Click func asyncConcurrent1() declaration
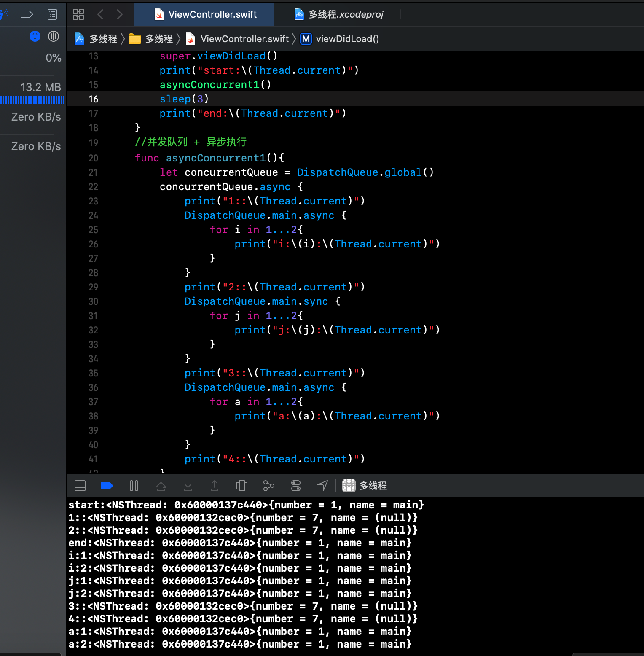The image size is (644, 656). pyautogui.click(x=209, y=158)
